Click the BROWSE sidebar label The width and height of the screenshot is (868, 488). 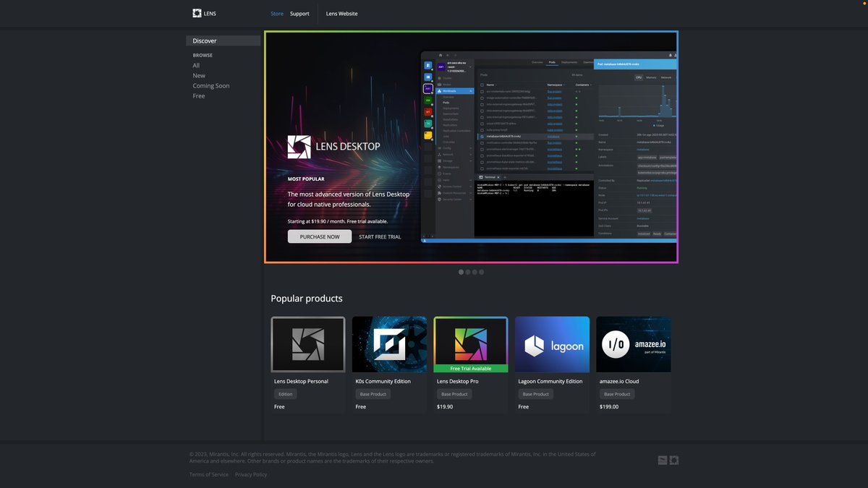[203, 56]
